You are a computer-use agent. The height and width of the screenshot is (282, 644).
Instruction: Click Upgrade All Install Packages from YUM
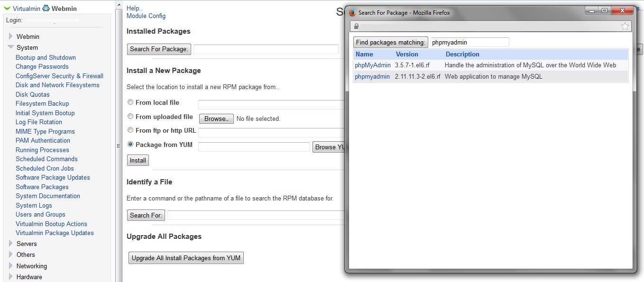click(186, 258)
